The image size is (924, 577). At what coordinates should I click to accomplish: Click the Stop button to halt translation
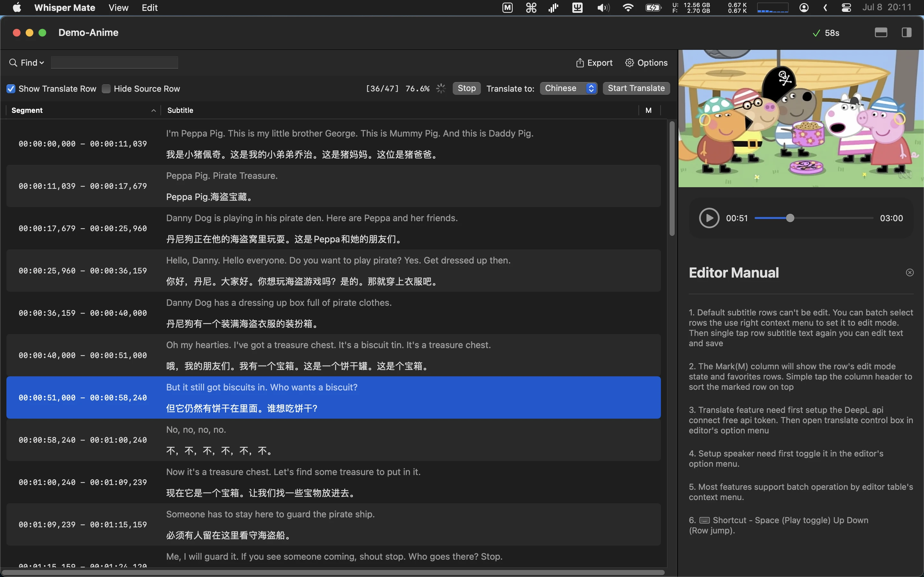(466, 88)
